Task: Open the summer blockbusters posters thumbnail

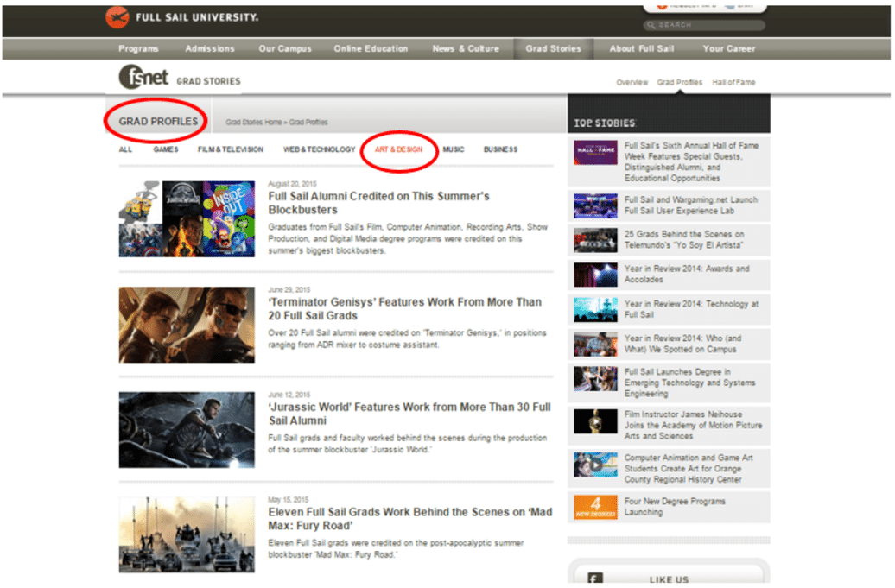Action: [187, 219]
